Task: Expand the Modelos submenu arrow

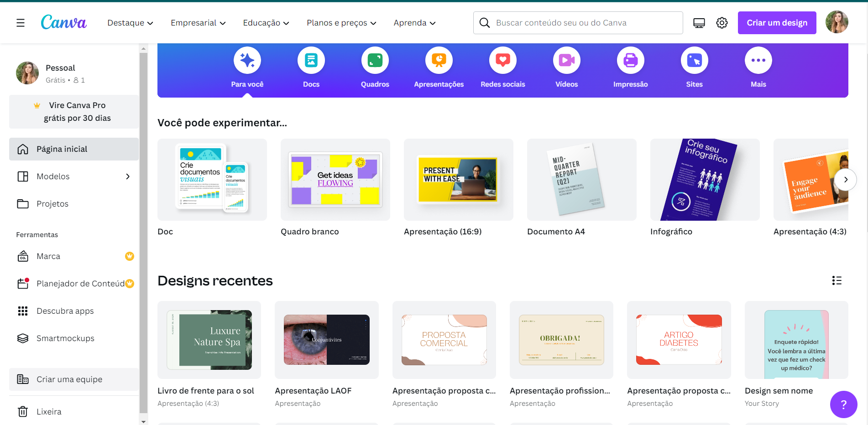Action: point(128,176)
